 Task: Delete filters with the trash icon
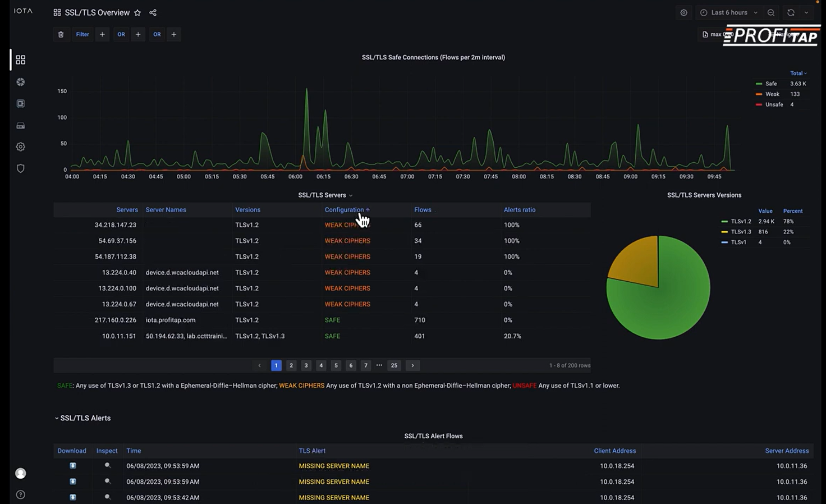click(61, 34)
